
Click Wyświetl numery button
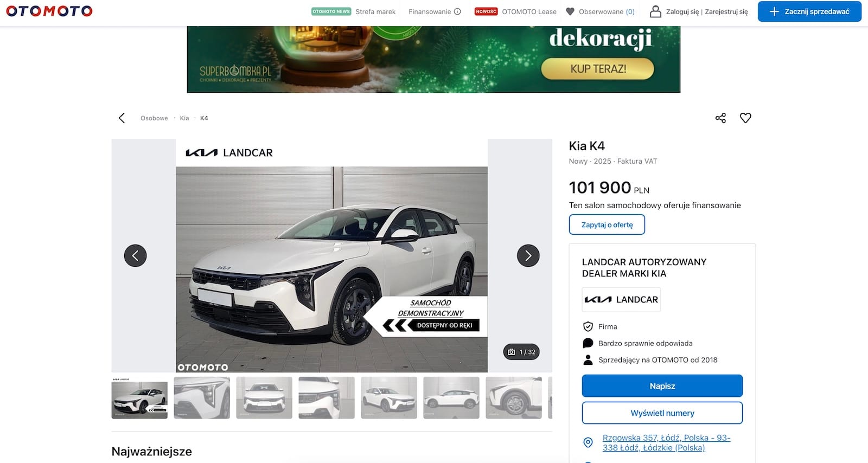(x=662, y=413)
